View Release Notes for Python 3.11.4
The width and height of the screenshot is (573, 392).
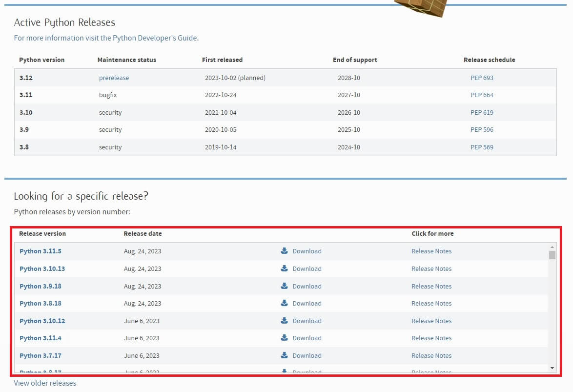point(431,338)
